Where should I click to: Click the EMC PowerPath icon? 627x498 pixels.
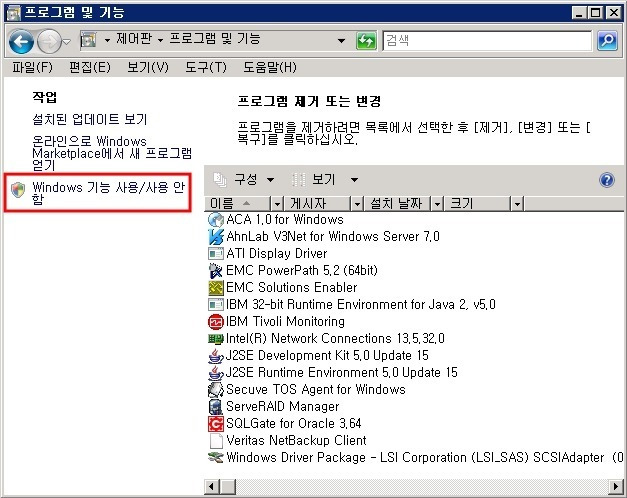[x=216, y=271]
